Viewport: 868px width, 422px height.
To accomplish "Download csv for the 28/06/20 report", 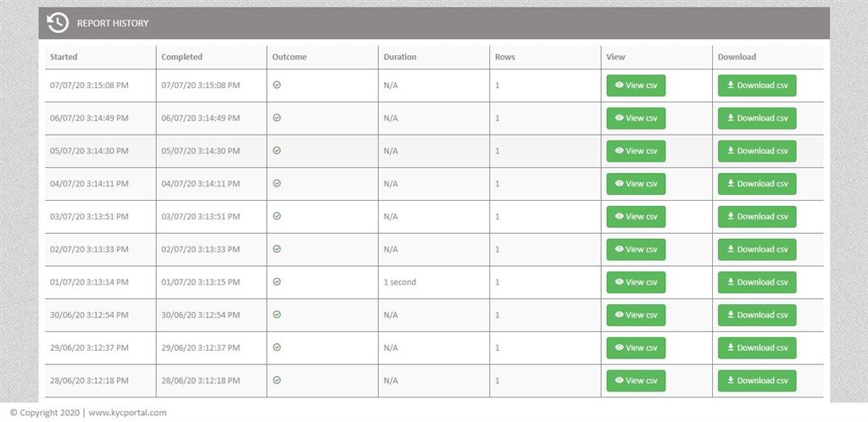I will pos(757,380).
